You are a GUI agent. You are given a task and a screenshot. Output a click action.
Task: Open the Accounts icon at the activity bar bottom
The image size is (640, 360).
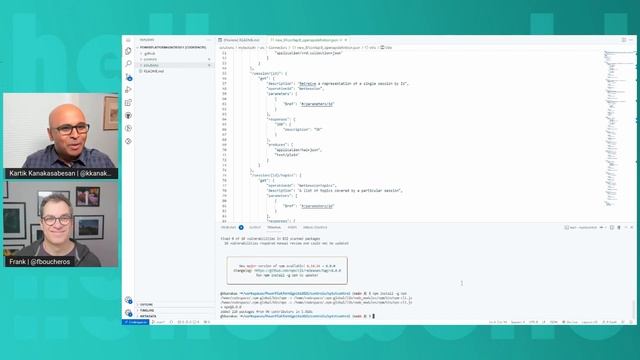128,300
